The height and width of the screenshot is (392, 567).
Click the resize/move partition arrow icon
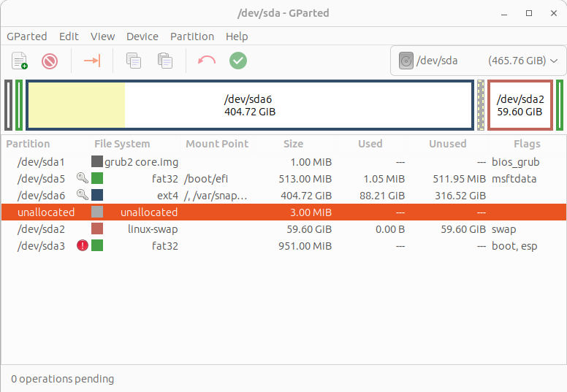coord(92,61)
